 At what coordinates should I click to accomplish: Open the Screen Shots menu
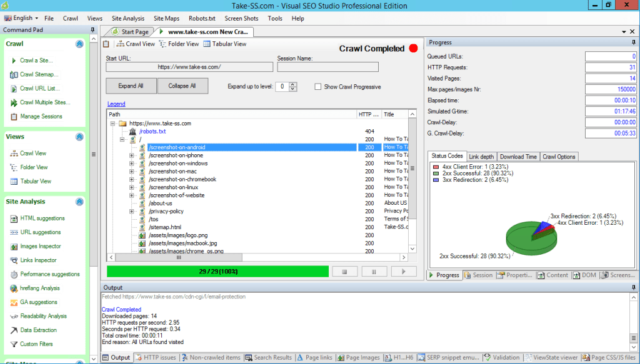(x=241, y=18)
